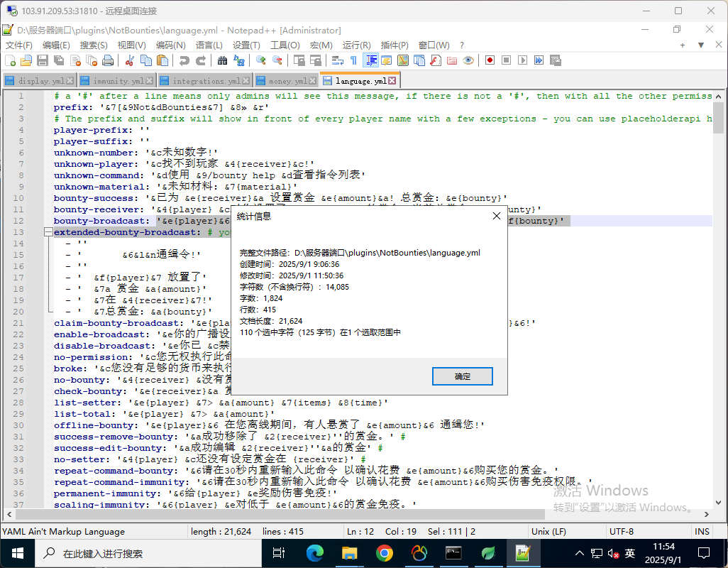Image resolution: width=728 pixels, height=568 pixels.
Task: Toggle word wrap in the toolbar
Action: click(337, 61)
